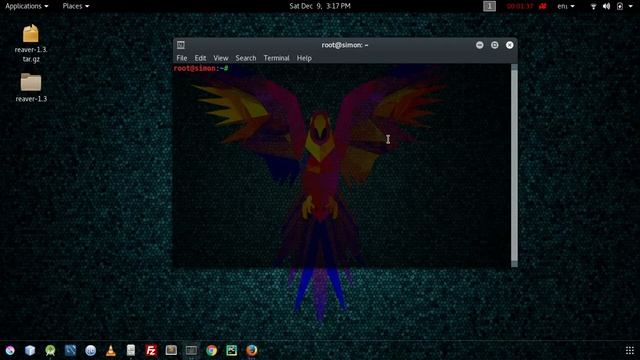The height and width of the screenshot is (360, 640).
Task: Open the Android Studio dock icon
Action: click(x=50, y=350)
